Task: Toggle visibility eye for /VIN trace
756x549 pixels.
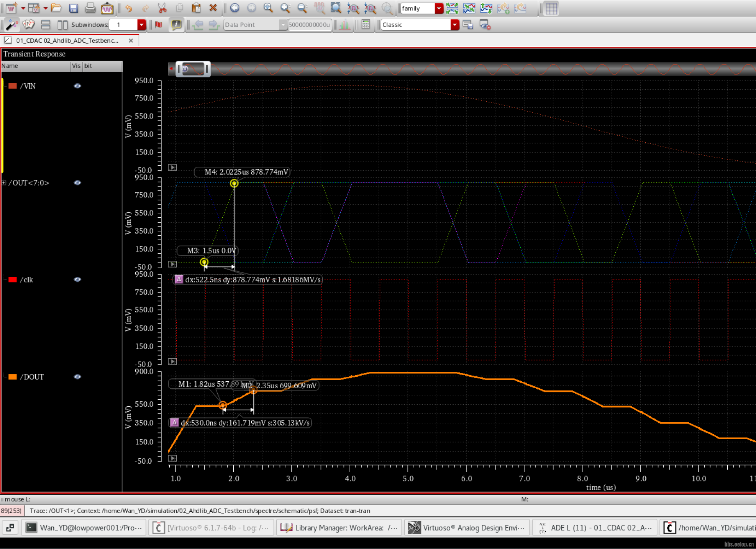Action: click(77, 86)
